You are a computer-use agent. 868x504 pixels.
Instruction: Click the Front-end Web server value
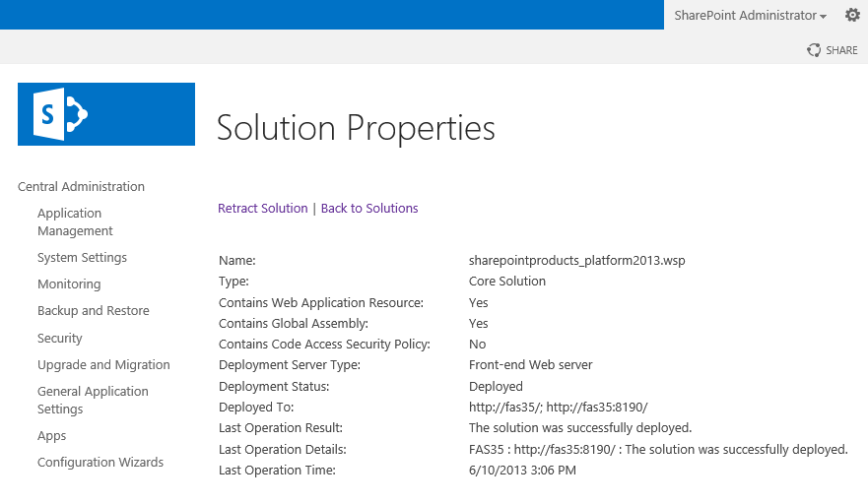click(x=530, y=365)
